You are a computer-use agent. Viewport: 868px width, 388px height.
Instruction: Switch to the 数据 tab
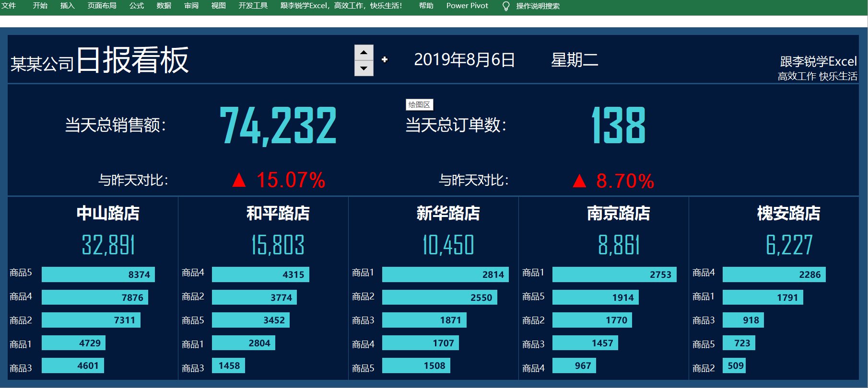click(x=164, y=6)
